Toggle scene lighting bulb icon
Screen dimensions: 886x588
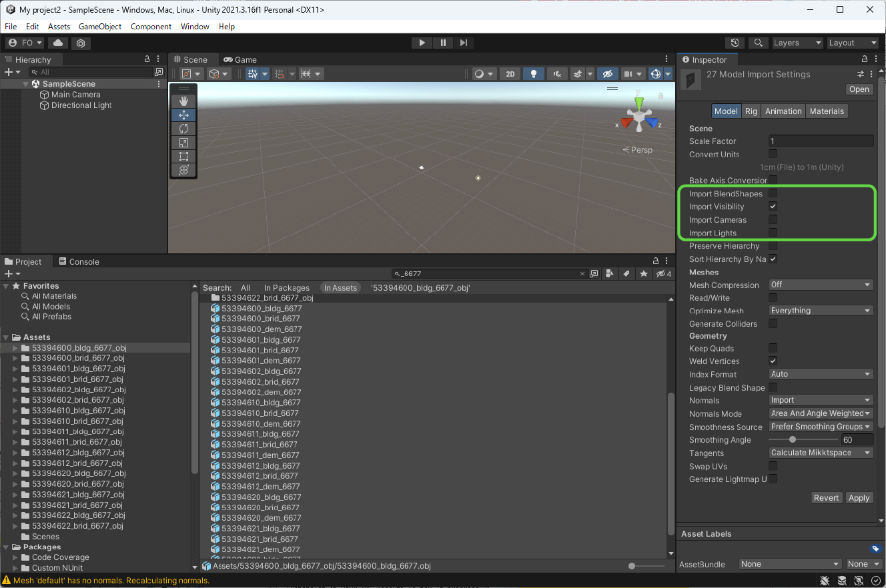click(x=533, y=74)
